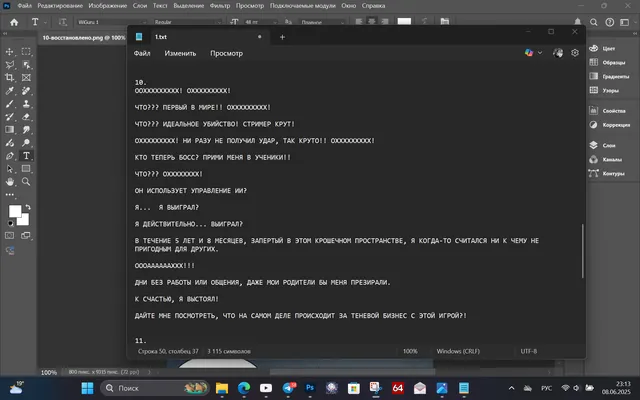Screen dimensions: 640x400
Task: Open the text color swatch in options bar
Action: pyautogui.click(x=404, y=22)
